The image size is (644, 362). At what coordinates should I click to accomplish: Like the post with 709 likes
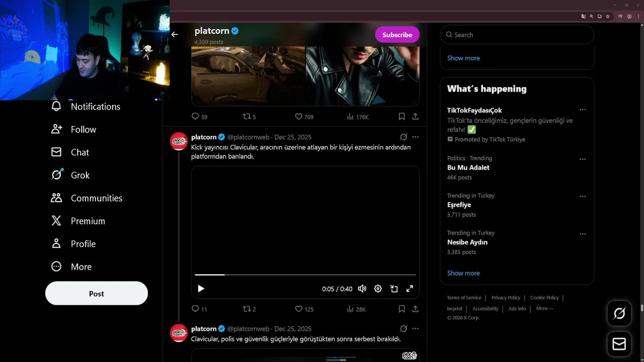(304, 117)
